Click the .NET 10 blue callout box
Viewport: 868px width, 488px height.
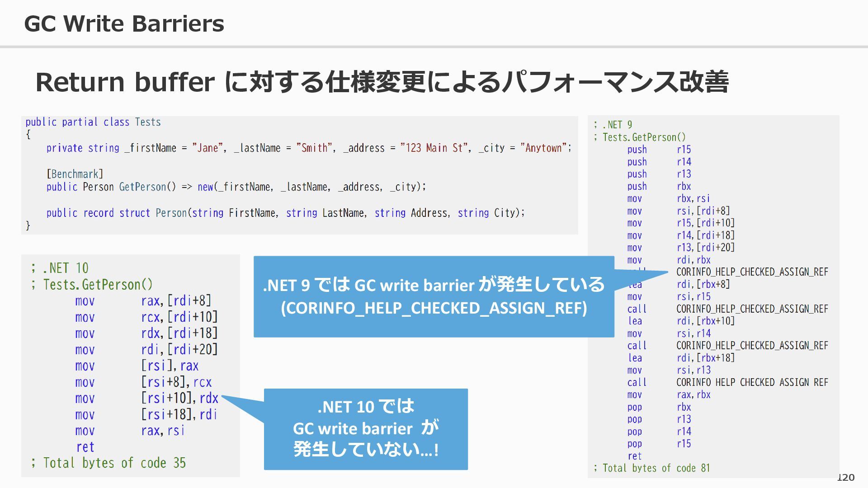click(x=365, y=428)
